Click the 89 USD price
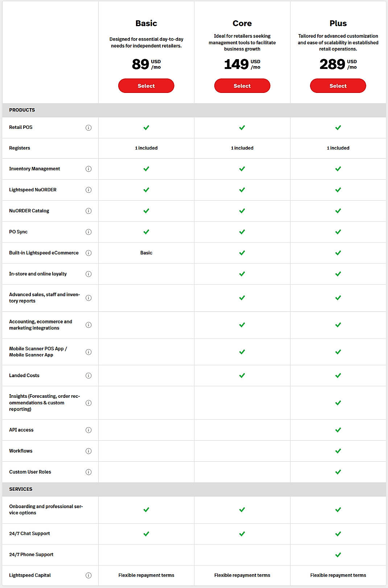This screenshot has height=588, width=388. [146, 64]
